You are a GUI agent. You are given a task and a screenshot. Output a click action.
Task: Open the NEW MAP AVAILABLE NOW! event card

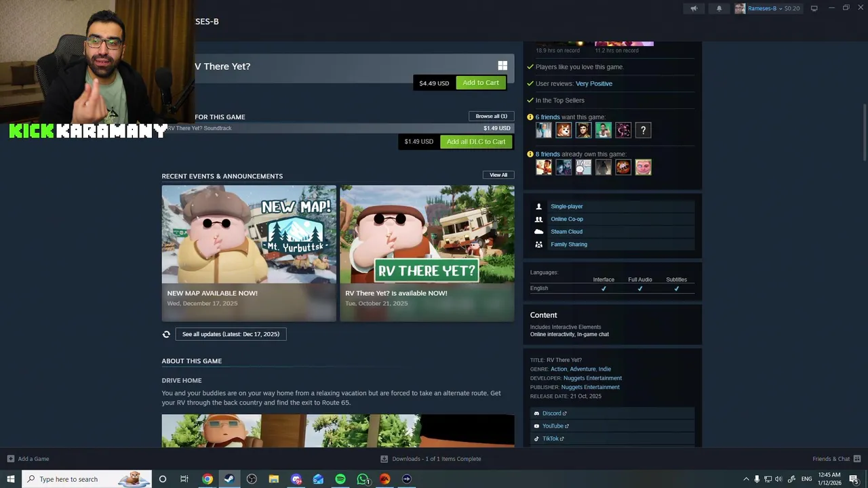coord(249,253)
